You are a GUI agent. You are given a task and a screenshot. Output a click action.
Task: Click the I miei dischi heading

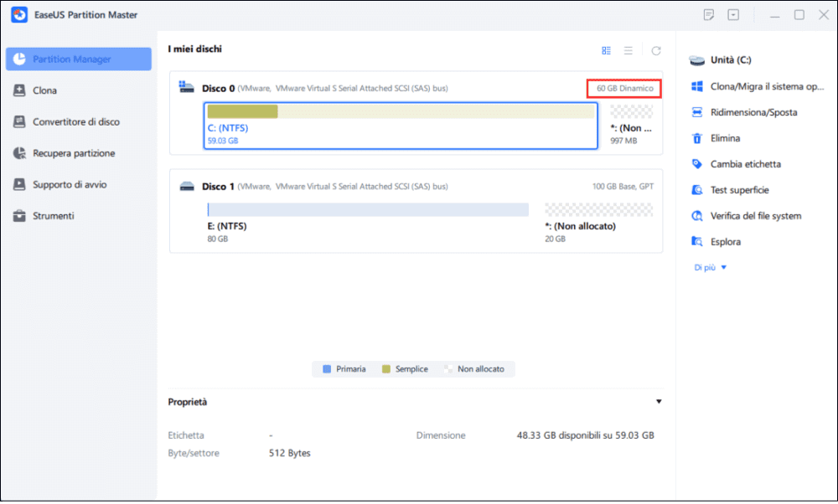click(x=194, y=49)
